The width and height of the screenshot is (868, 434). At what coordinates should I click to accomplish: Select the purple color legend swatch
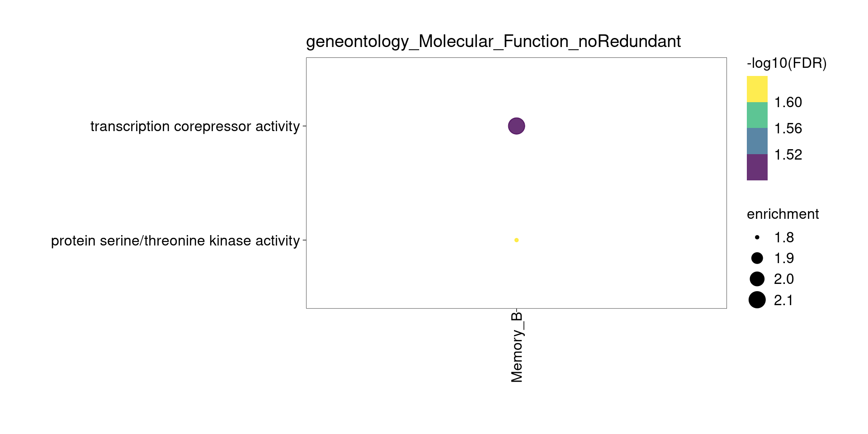click(x=757, y=167)
